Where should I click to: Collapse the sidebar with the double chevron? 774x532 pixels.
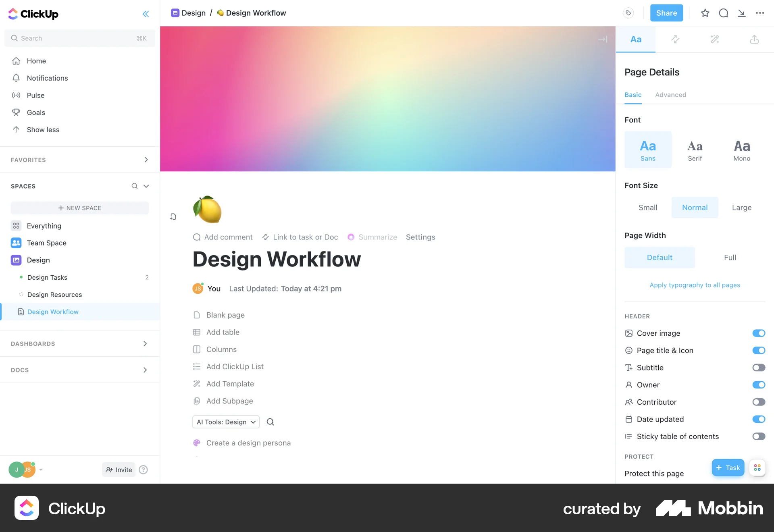[x=146, y=14]
